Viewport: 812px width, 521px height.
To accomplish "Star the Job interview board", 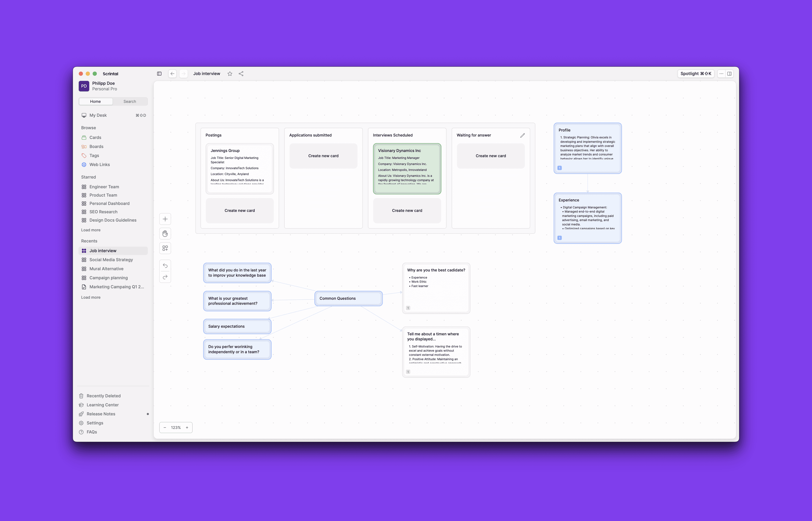I will (230, 74).
